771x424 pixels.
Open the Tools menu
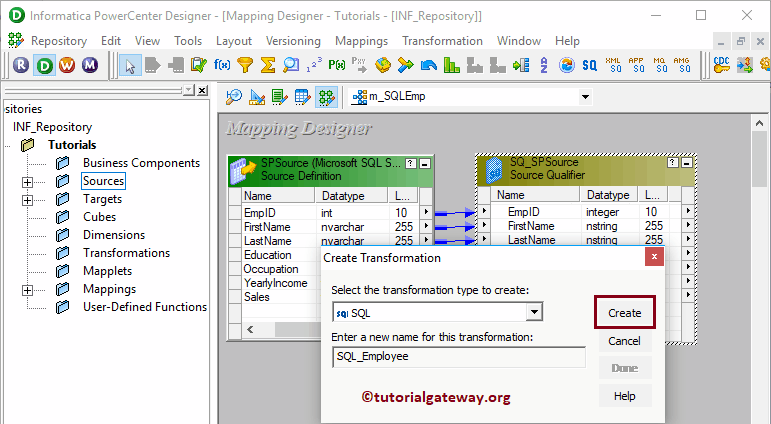(x=188, y=41)
